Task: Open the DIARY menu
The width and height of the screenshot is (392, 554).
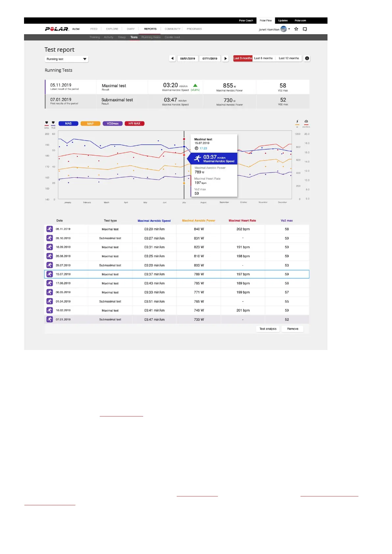Action: click(131, 29)
